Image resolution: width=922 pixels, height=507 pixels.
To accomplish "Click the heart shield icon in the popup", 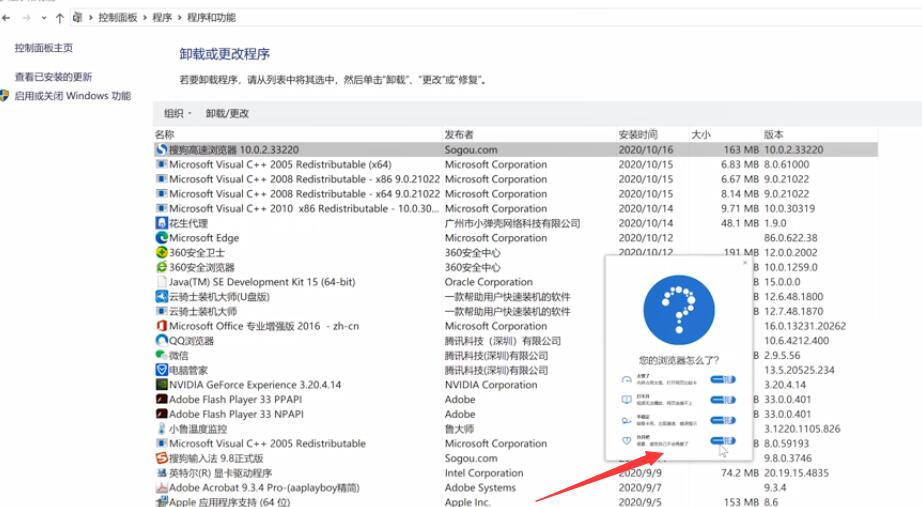I will point(626,441).
